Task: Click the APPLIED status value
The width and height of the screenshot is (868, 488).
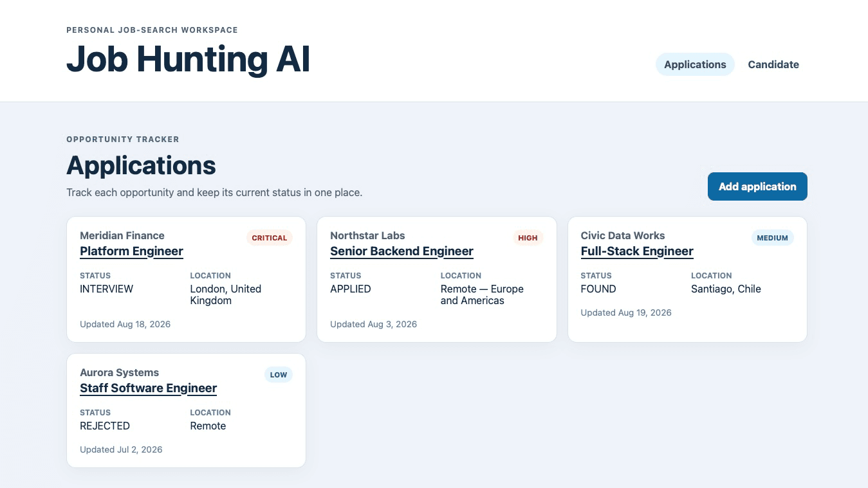Action: click(x=351, y=289)
